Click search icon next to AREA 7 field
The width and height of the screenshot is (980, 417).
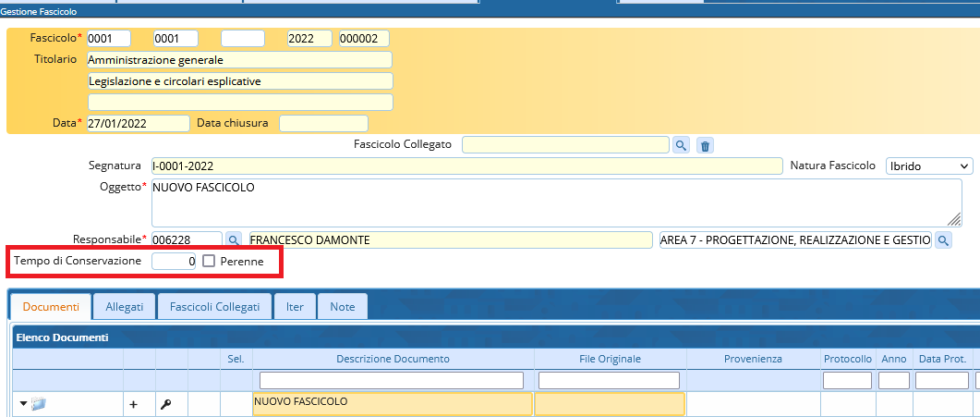(x=943, y=240)
